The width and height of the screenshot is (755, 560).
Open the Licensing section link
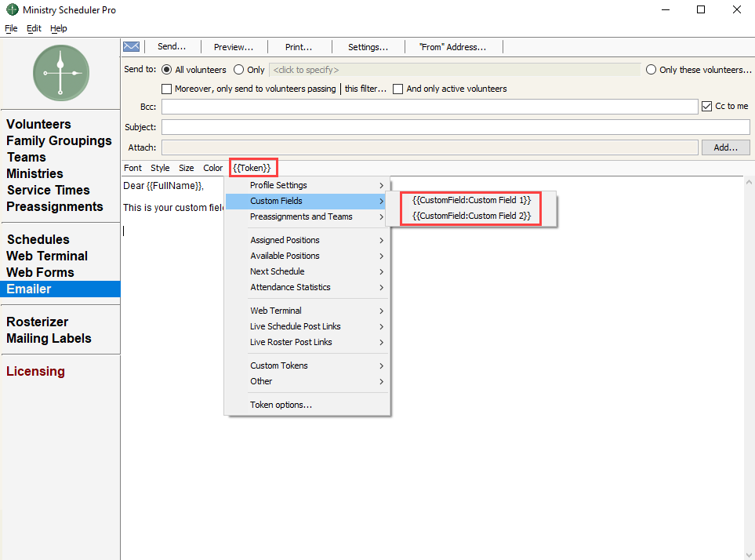[x=35, y=371]
